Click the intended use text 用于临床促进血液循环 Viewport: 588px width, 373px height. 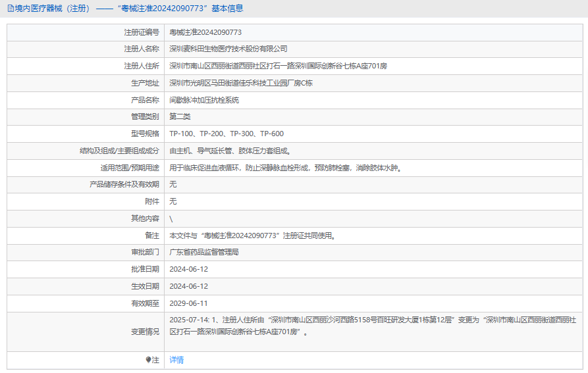click(286, 168)
